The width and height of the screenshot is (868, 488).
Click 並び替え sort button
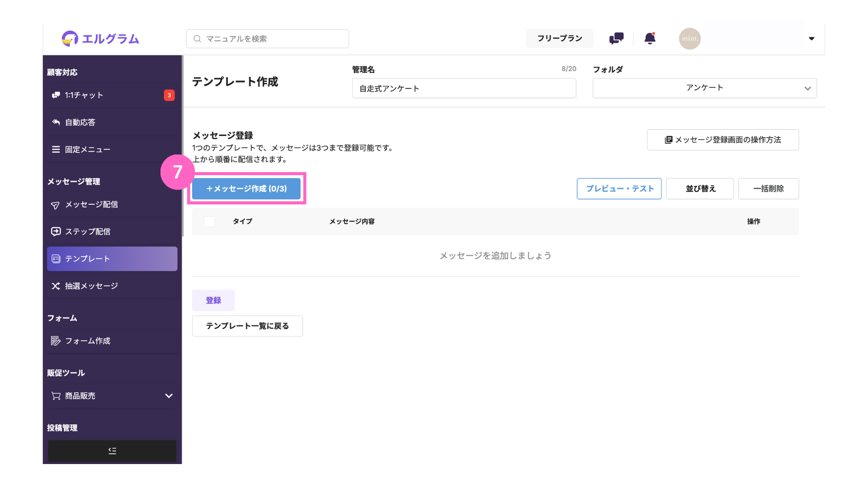click(x=700, y=188)
